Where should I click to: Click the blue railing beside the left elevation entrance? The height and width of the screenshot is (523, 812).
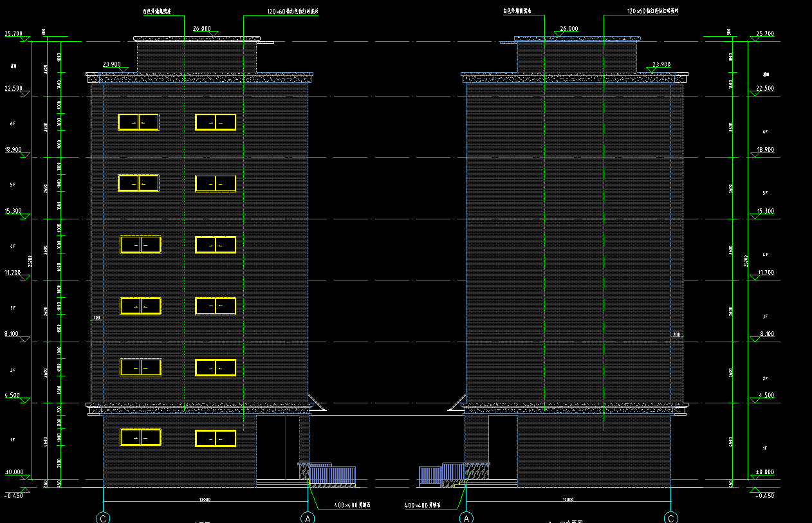point(332,476)
